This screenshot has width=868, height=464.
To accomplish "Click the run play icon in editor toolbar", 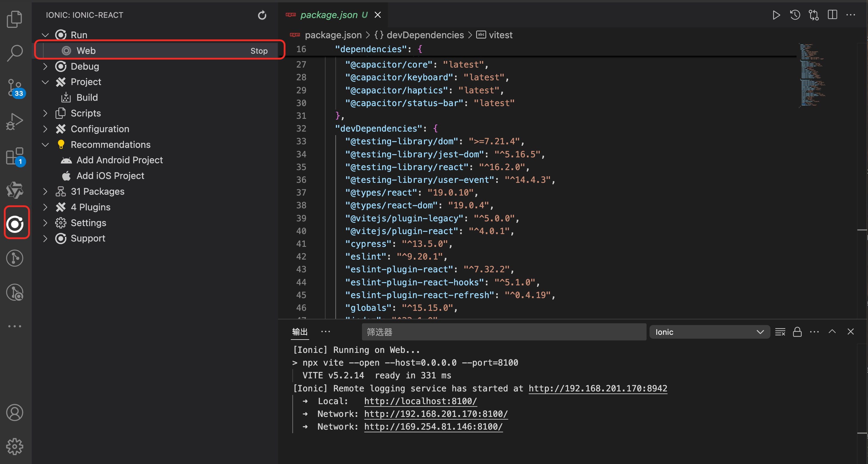I will [776, 15].
